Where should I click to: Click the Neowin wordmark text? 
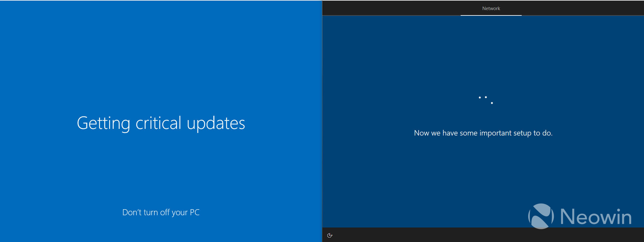click(x=596, y=217)
